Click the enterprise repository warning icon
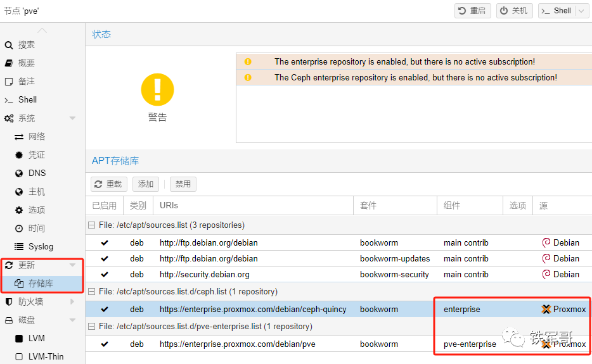 248,61
